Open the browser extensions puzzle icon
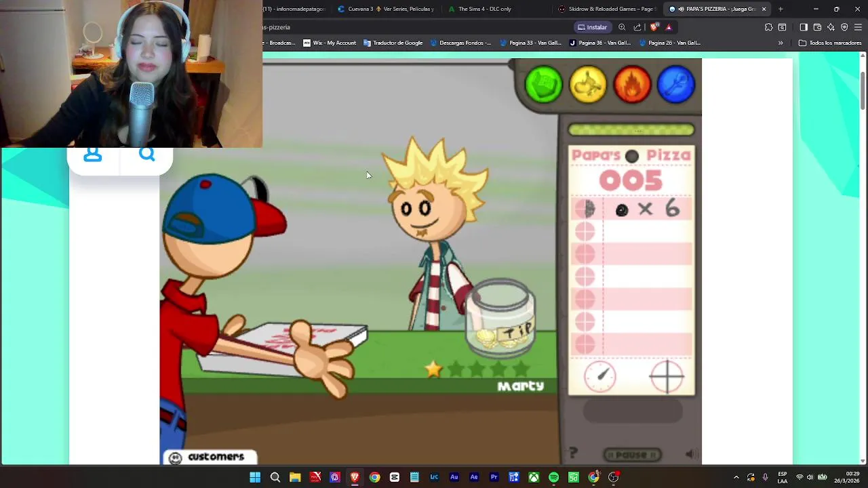This screenshot has width=868, height=488. [768, 27]
